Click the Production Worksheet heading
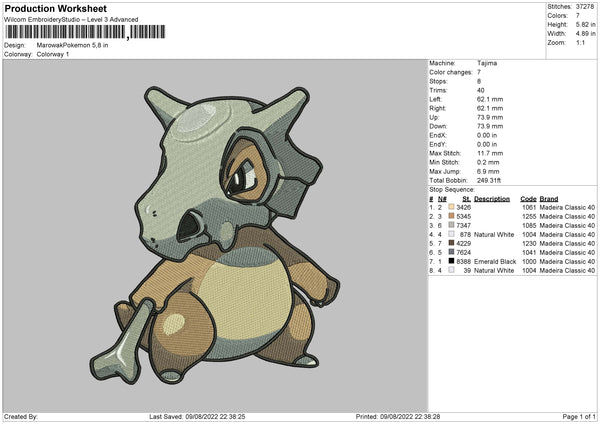This screenshot has height=424, width=600. (x=55, y=8)
